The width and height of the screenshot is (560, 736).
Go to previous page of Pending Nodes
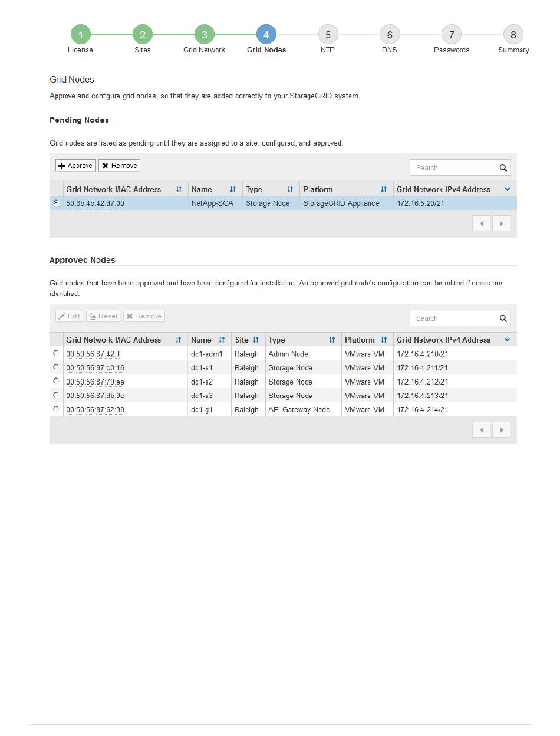[x=482, y=224]
